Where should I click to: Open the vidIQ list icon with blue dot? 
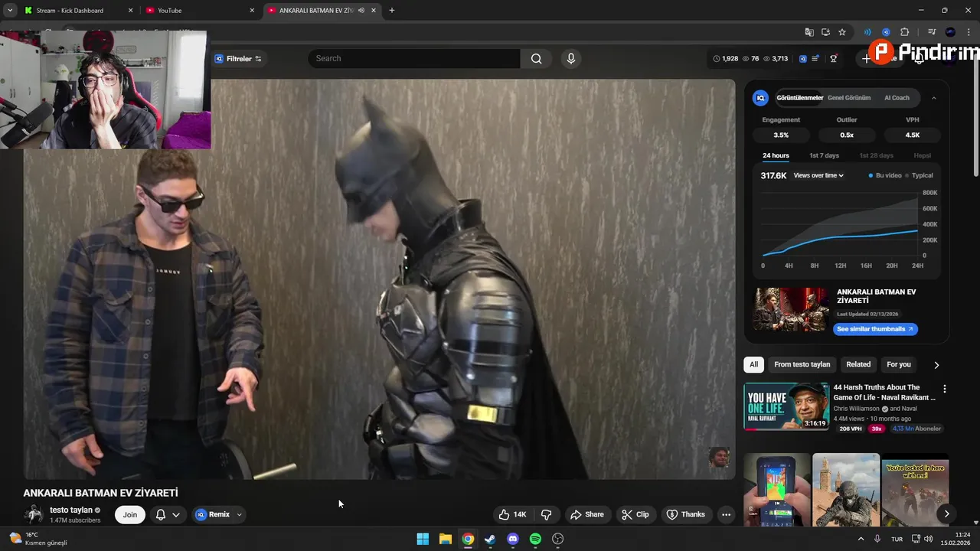click(816, 58)
